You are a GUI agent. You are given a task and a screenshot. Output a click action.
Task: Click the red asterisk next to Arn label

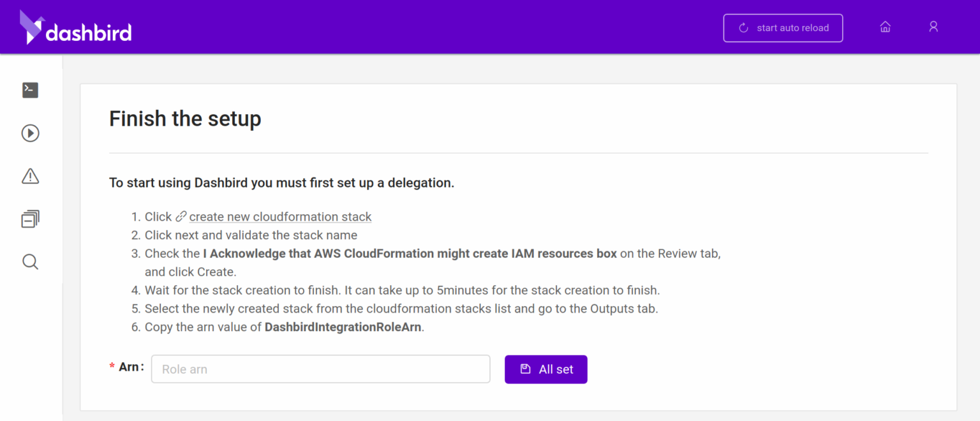pyautogui.click(x=112, y=366)
